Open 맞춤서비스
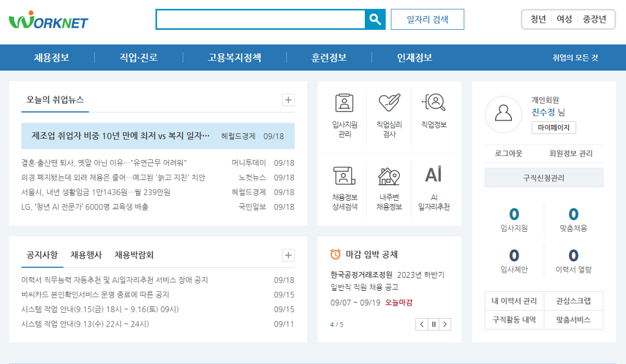The height and width of the screenshot is (364, 626). [574, 320]
